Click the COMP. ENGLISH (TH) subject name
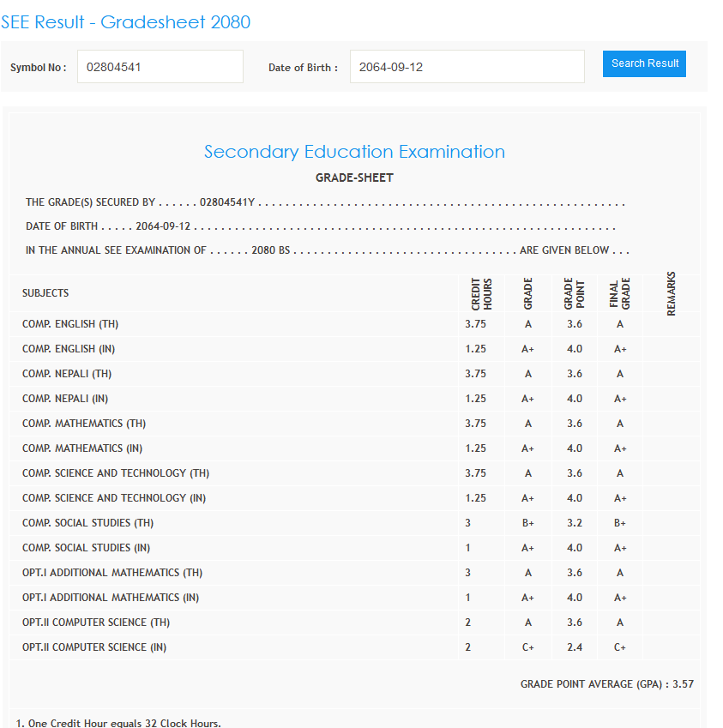Image resolution: width=723 pixels, height=728 pixels. pyautogui.click(x=70, y=324)
